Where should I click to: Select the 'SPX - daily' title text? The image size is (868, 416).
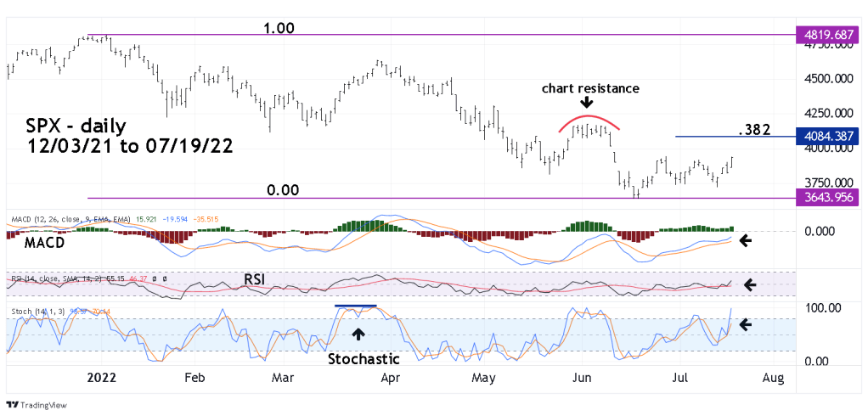[x=76, y=126]
